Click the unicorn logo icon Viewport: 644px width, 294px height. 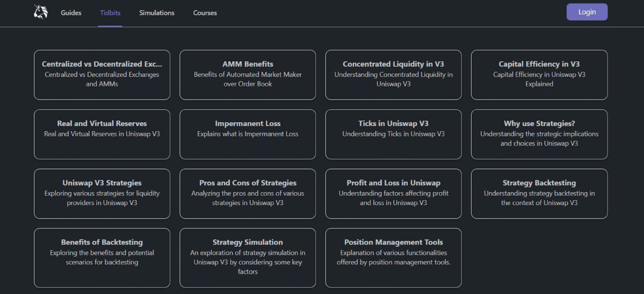click(41, 12)
